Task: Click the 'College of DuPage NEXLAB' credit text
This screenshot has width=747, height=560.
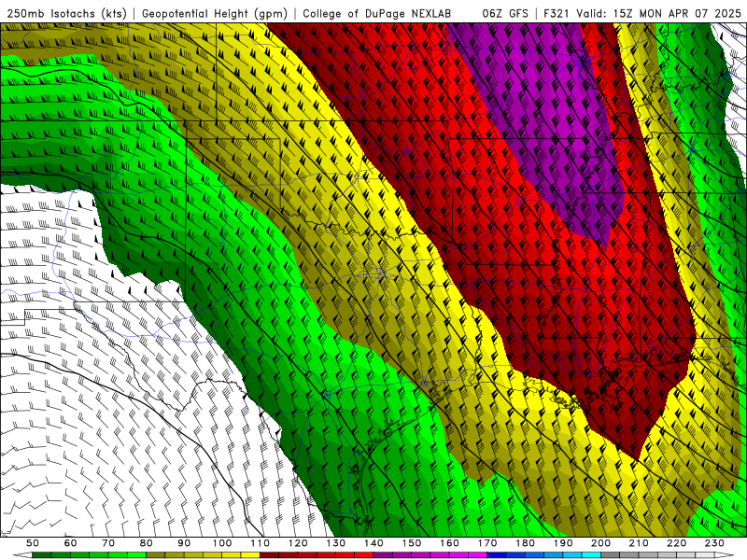Action: pyautogui.click(x=377, y=14)
